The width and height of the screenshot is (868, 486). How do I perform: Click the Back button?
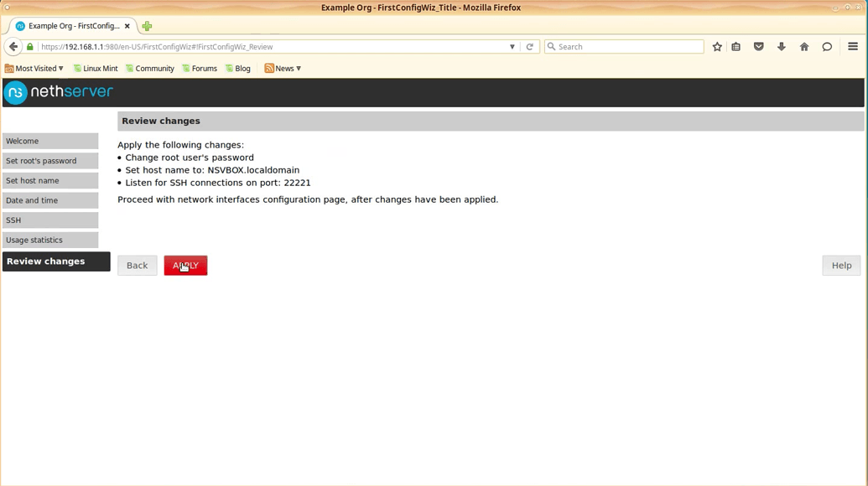[x=137, y=266]
